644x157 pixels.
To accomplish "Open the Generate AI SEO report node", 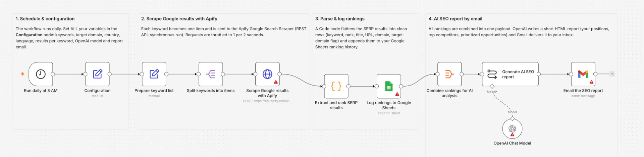I will (x=510, y=74).
